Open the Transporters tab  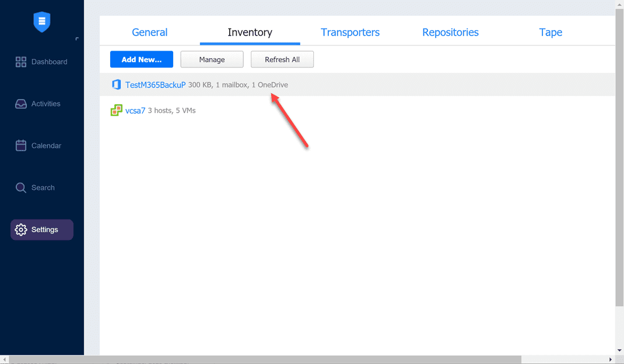point(350,33)
